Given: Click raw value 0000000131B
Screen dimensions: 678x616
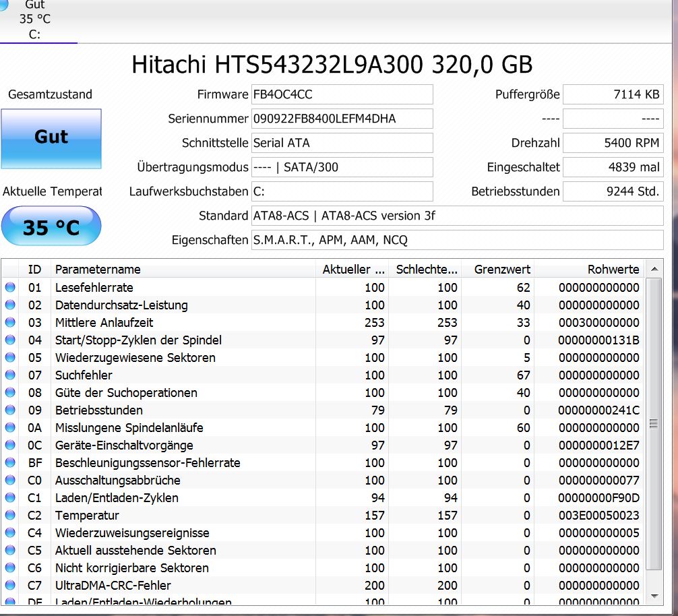Looking at the screenshot, I should [598, 340].
